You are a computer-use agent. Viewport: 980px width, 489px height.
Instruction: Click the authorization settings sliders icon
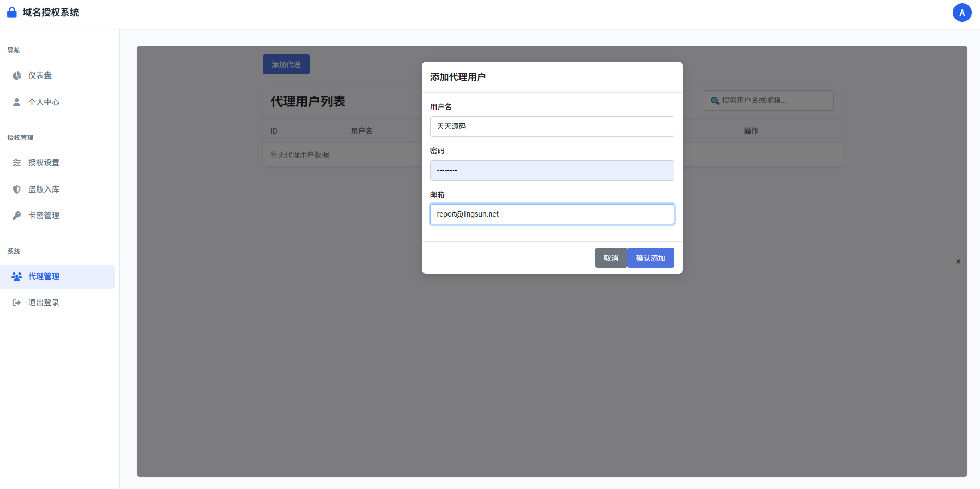pos(17,163)
